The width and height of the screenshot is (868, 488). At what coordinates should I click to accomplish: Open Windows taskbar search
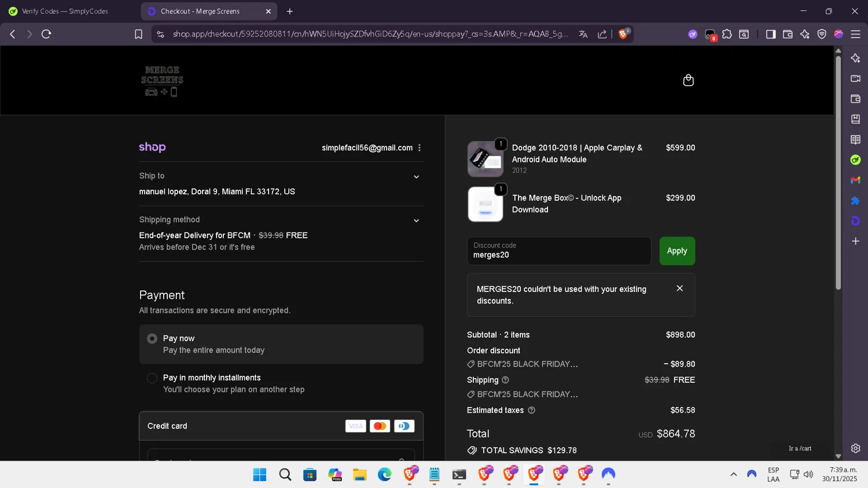[285, 475]
